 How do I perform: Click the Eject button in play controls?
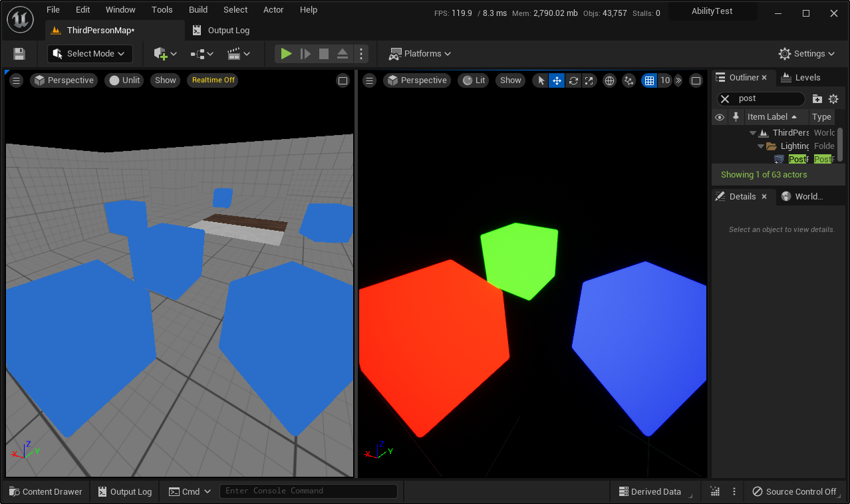click(342, 54)
